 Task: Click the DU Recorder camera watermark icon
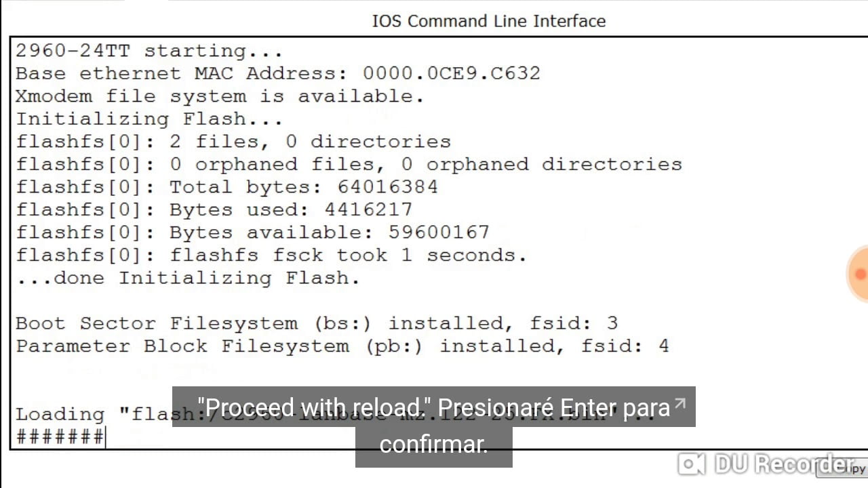pyautogui.click(x=691, y=464)
